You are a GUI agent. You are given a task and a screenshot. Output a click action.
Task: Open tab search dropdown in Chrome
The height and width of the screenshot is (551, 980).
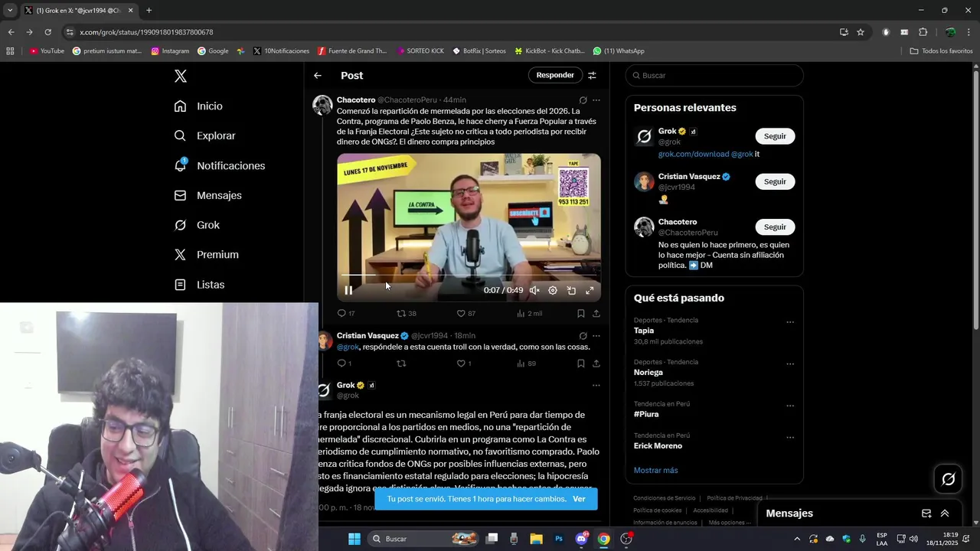[x=10, y=11]
